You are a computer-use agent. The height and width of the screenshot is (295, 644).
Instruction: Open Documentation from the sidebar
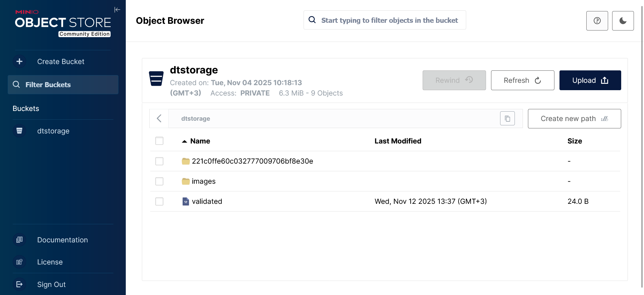[x=62, y=240]
